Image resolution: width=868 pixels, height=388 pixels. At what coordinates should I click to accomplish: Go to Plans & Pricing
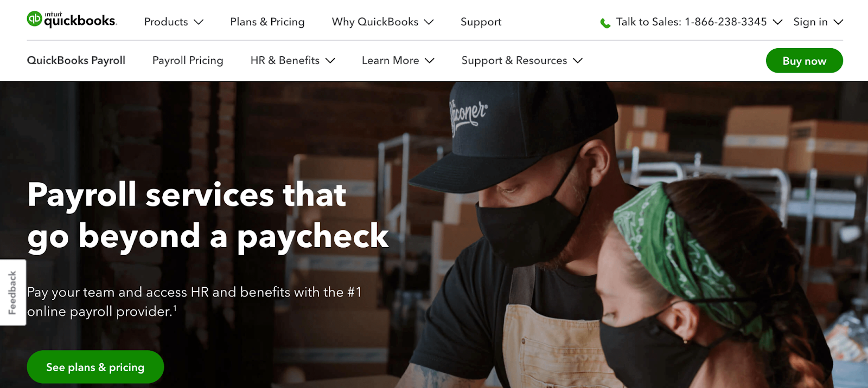267,22
